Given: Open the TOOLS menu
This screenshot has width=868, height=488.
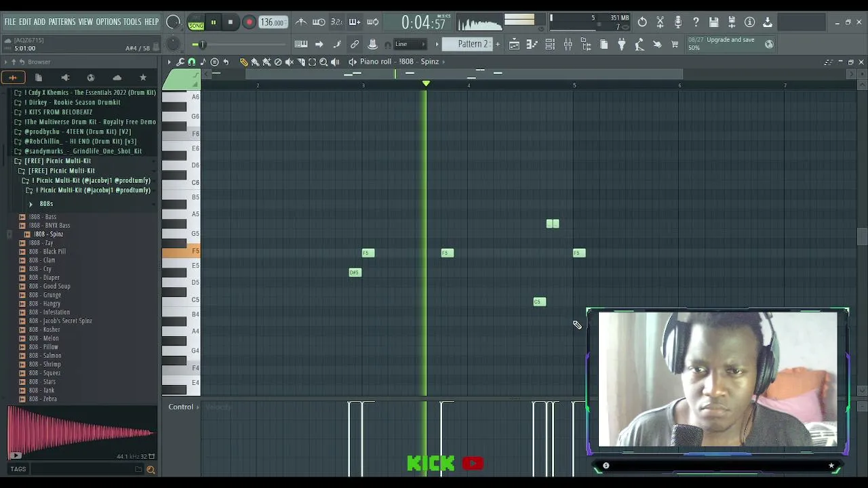Looking at the screenshot, I should 132,22.
